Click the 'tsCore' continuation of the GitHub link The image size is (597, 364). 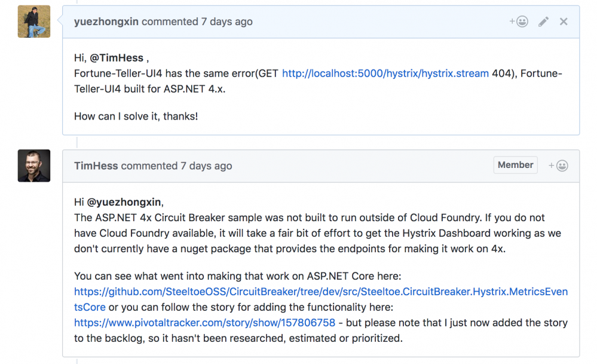point(90,307)
